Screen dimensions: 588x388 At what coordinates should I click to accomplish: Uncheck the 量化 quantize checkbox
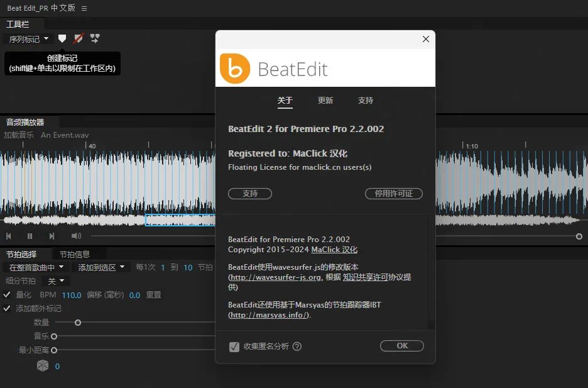coord(7,295)
